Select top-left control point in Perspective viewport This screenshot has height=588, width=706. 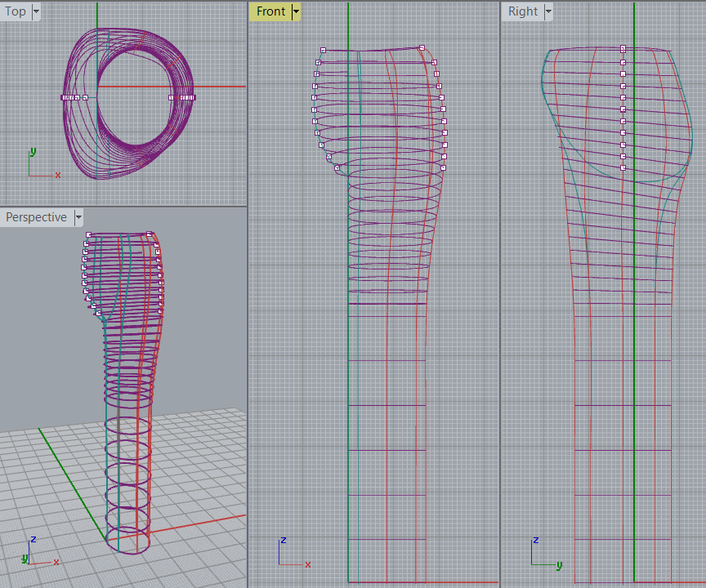pos(87,234)
